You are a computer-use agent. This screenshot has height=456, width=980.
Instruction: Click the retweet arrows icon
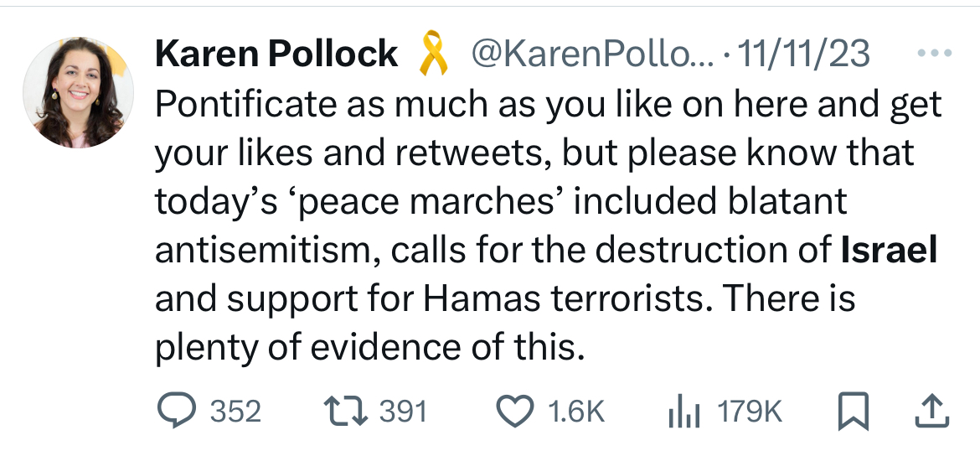click(346, 412)
